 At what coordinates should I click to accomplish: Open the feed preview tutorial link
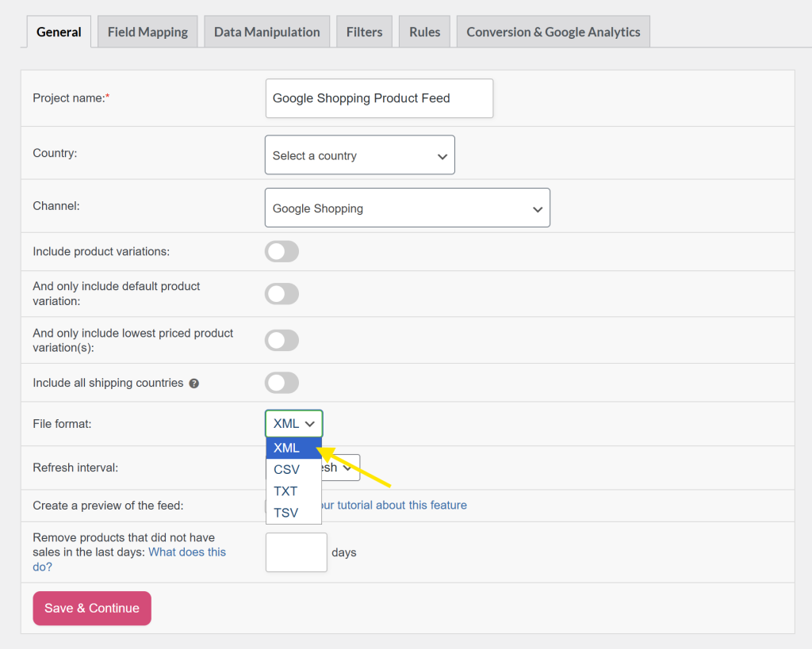(396, 505)
